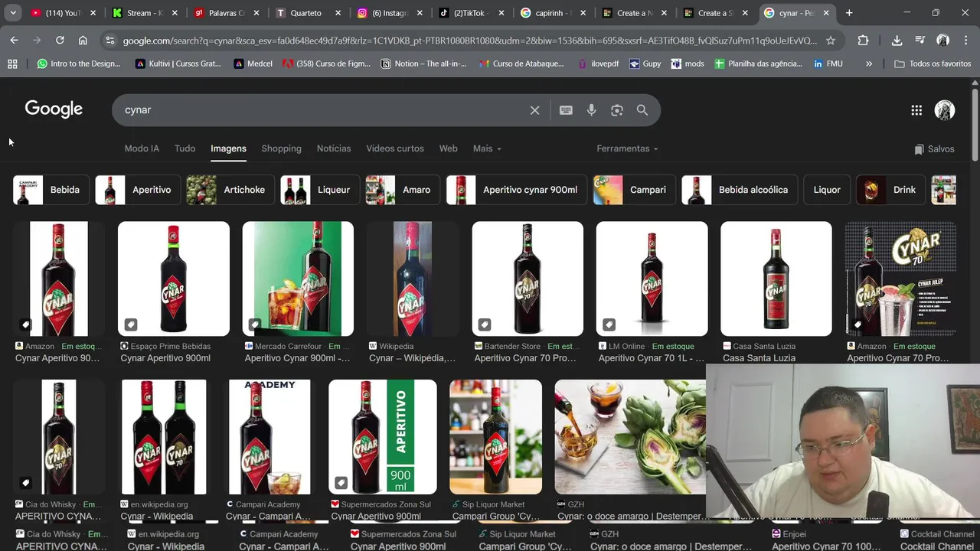Open Notion bookmark
The width and height of the screenshot is (980, 551).
coord(423,64)
